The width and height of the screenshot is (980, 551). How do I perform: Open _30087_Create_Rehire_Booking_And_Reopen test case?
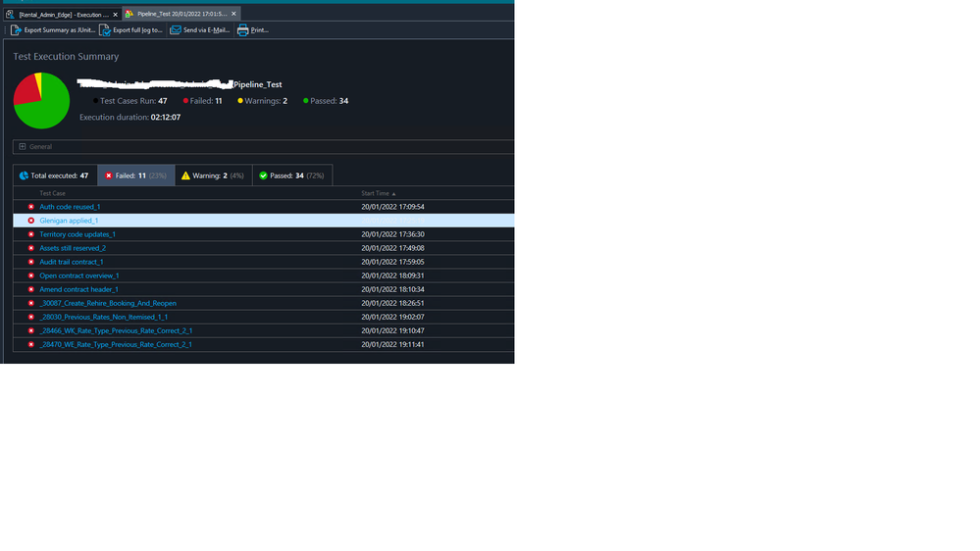pyautogui.click(x=108, y=303)
